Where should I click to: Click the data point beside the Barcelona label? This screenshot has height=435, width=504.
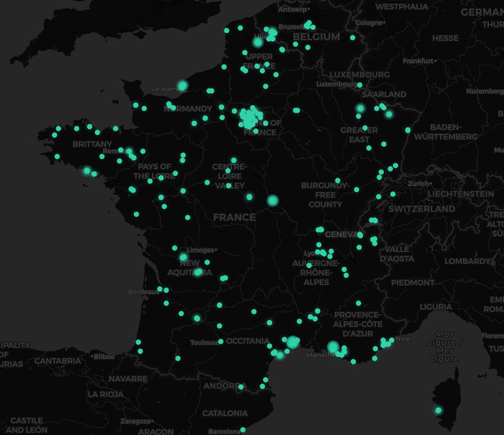(243, 430)
